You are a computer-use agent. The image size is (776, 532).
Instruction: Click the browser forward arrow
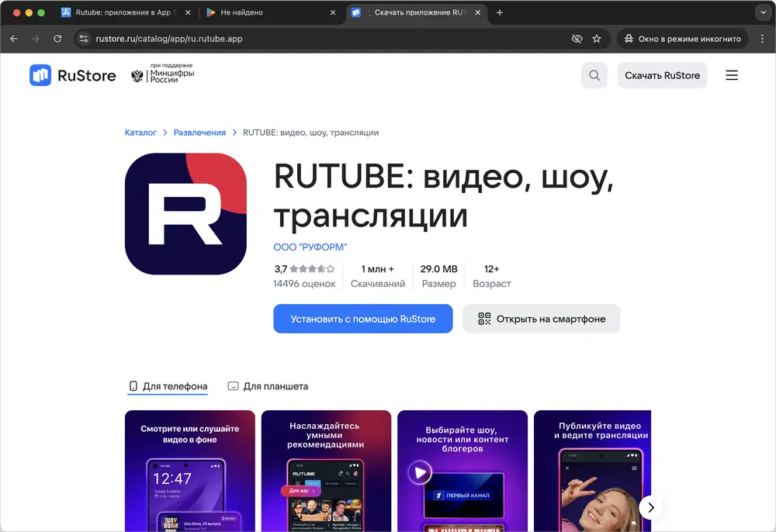(x=36, y=39)
